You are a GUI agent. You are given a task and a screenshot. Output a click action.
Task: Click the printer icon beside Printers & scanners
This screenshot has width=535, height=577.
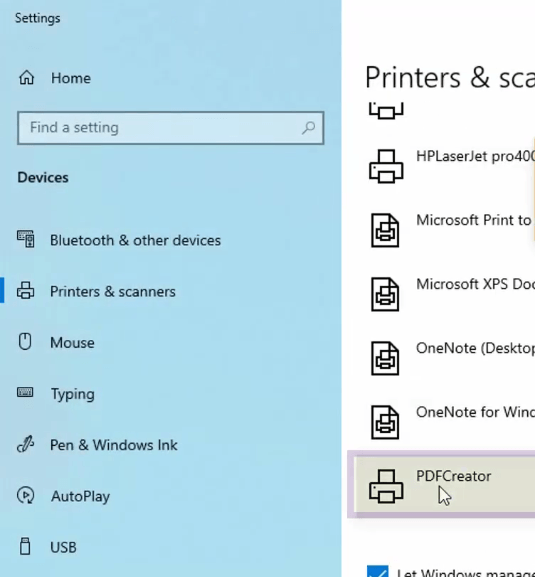(25, 290)
